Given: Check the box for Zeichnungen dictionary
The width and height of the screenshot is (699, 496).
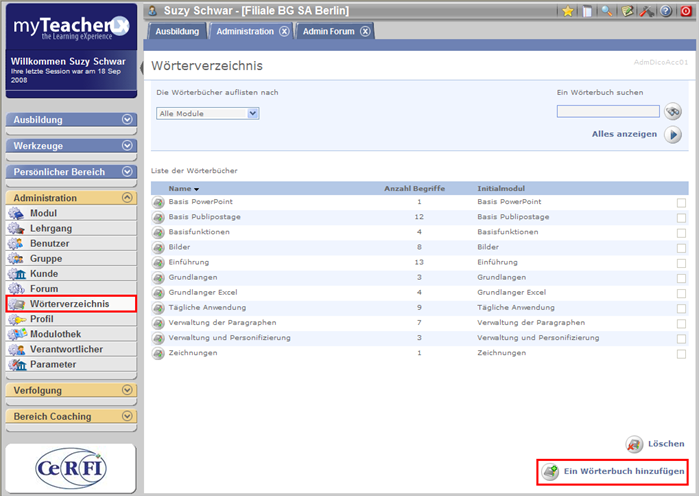Looking at the screenshot, I should tap(681, 354).
